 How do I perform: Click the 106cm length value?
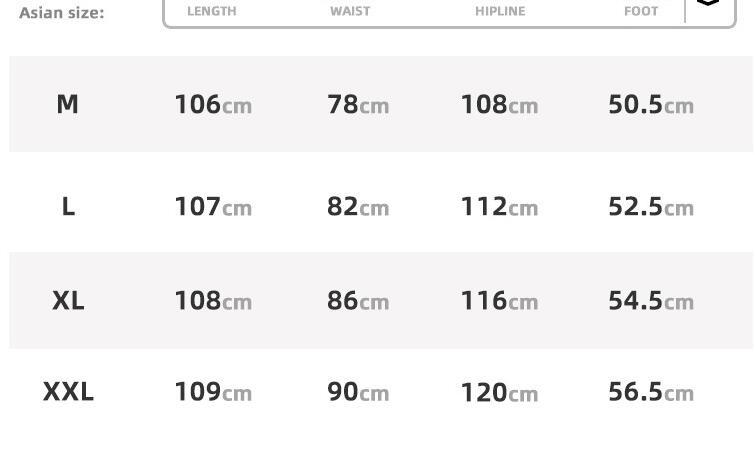click(x=213, y=104)
